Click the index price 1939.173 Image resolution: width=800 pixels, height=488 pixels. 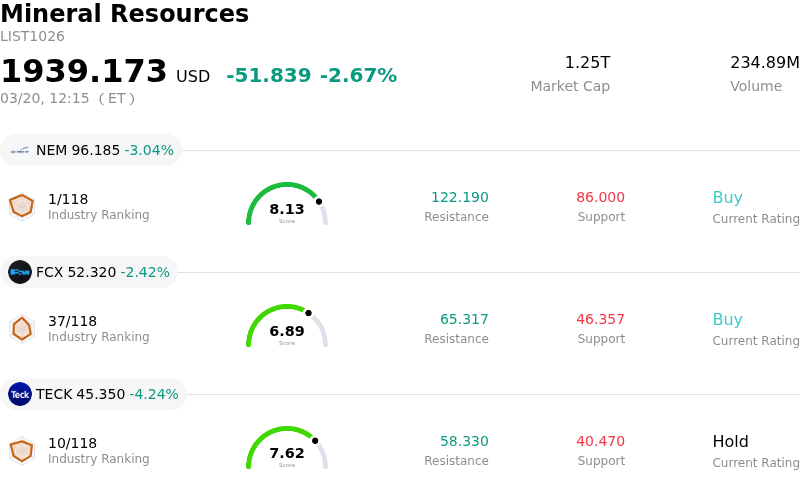[x=84, y=72]
